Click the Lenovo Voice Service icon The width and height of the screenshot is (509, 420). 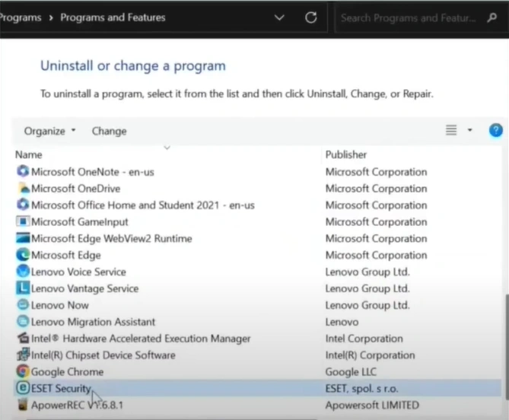(23, 272)
